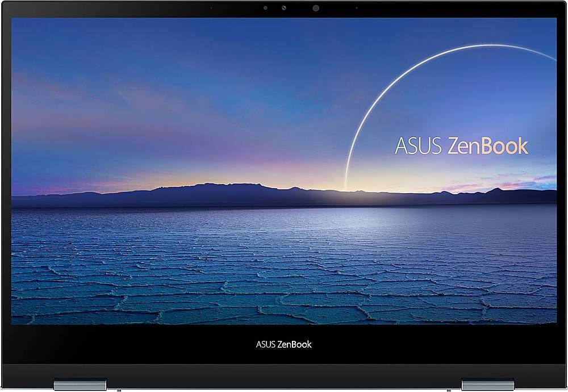Click the ASUS ZenBook logo on bottom bezel
Image resolution: width=568 pixels, height=392 pixels.
click(x=284, y=344)
